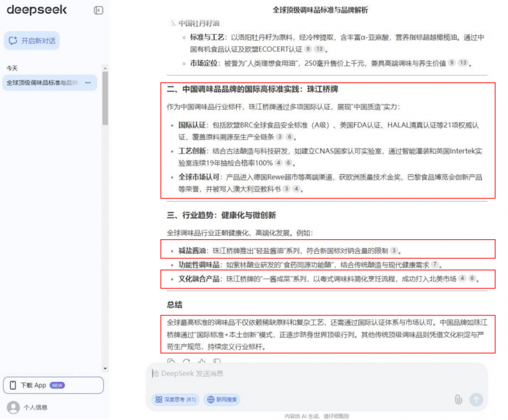The height and width of the screenshot is (420, 508).
Task: Open citation 13 in the 市场定位 line
Action: [464, 63]
